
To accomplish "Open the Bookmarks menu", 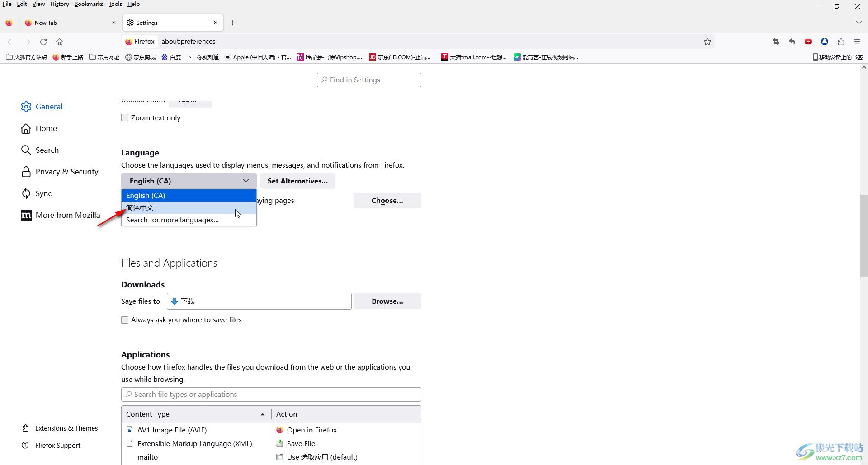I will 89,4.
